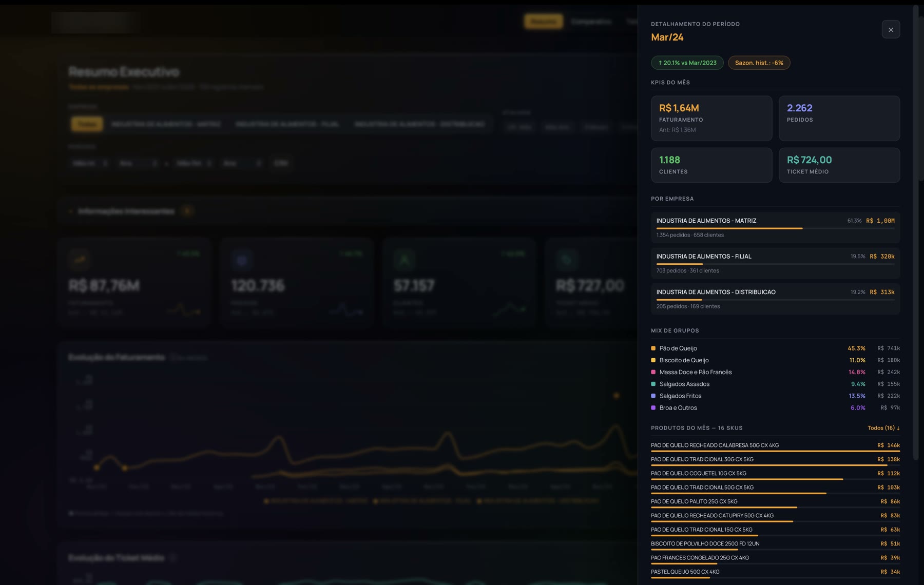Select PAO DE QUEIJO TRADICIONAL 15G CX 5KG
This screenshot has width=924, height=585.
click(775, 531)
